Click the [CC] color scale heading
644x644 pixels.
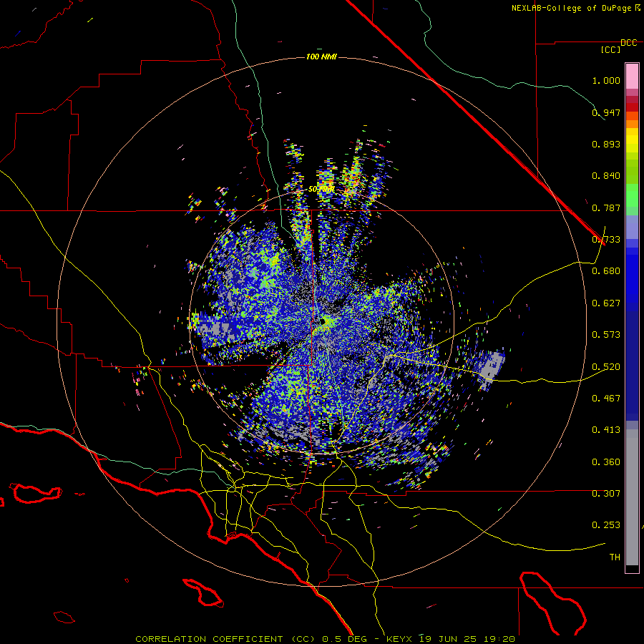[611, 49]
